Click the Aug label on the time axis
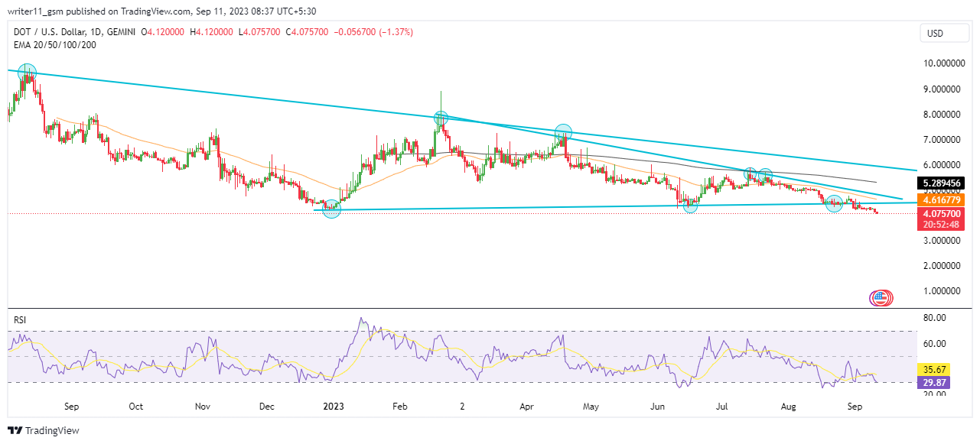Image resolution: width=980 pixels, height=444 pixels. tap(788, 407)
